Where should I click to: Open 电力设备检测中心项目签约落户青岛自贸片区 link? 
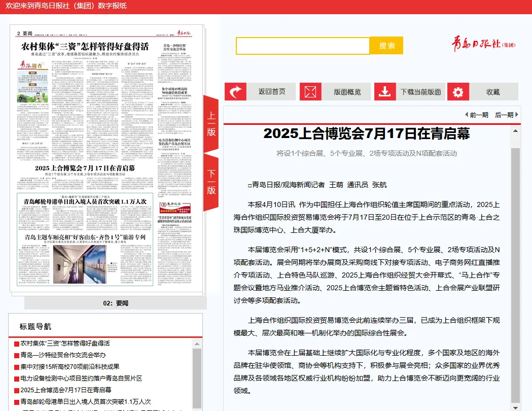click(81, 378)
